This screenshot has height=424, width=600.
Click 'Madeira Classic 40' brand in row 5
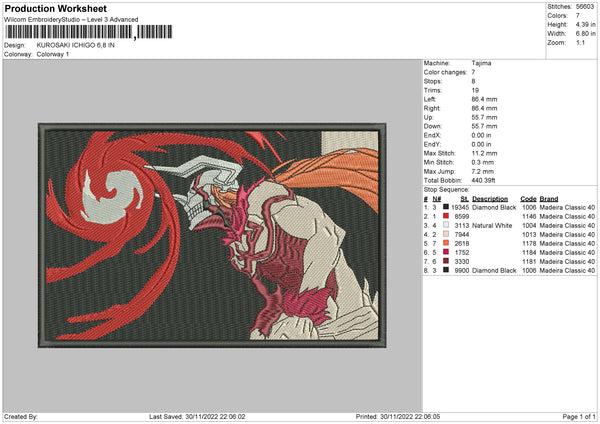point(567,243)
